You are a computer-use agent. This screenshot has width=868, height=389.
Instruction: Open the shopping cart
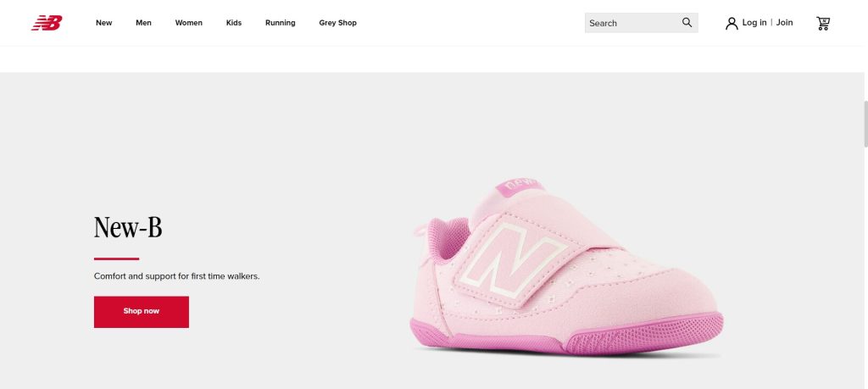(x=822, y=23)
